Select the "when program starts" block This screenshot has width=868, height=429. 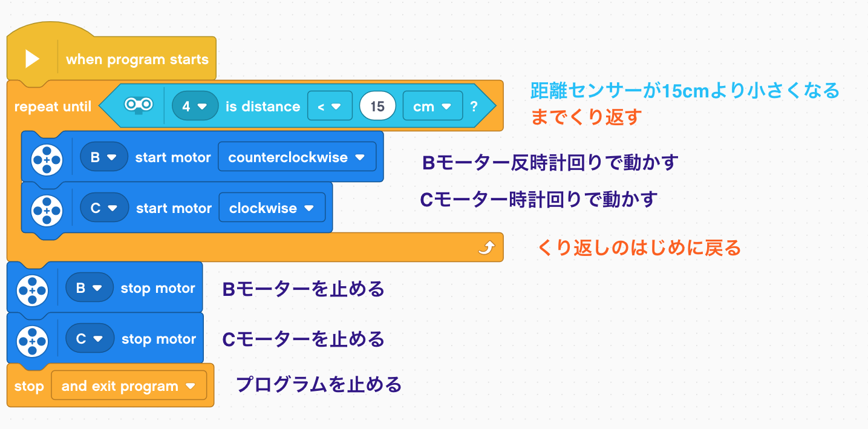click(137, 59)
